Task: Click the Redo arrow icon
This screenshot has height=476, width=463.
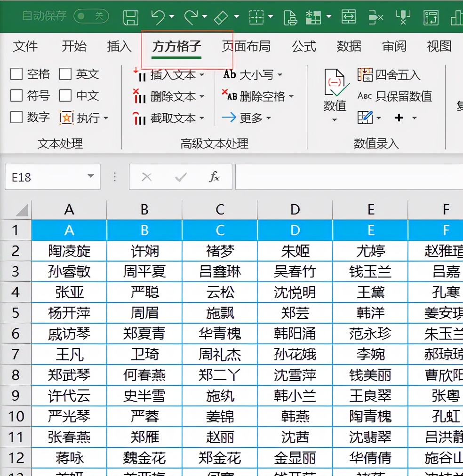Action: (191, 17)
